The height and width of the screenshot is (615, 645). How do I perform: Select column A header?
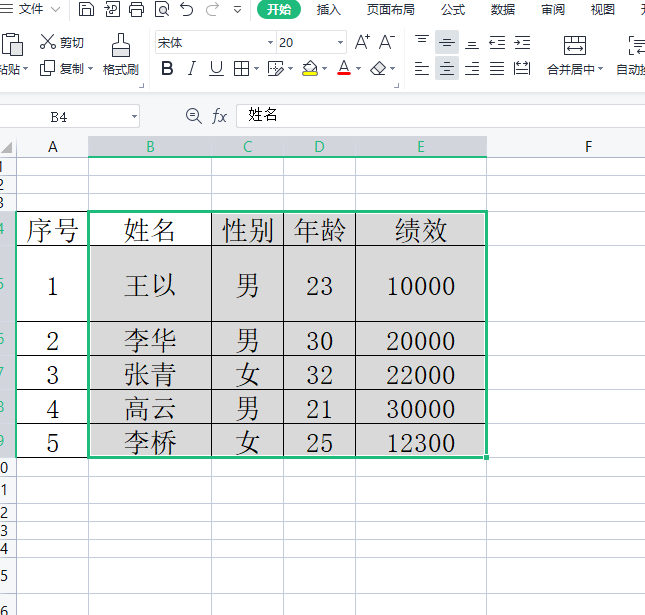tap(52, 147)
